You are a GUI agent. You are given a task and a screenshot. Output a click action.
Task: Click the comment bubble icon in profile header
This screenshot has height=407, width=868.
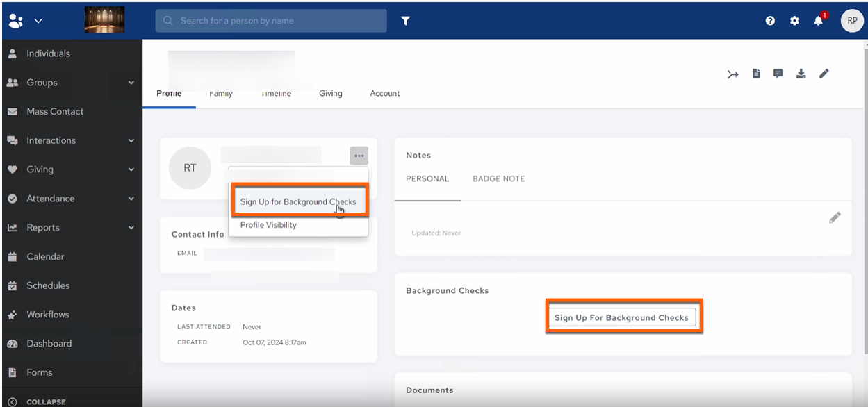[778, 74]
